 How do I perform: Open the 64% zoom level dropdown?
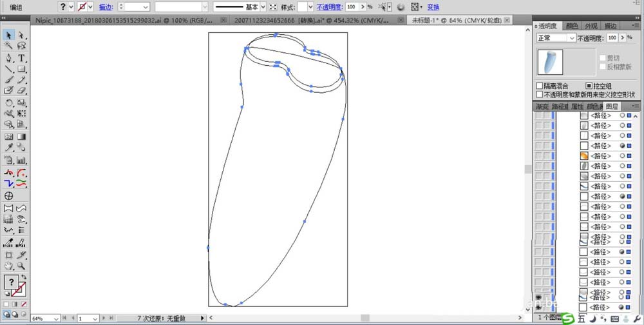[56, 319]
